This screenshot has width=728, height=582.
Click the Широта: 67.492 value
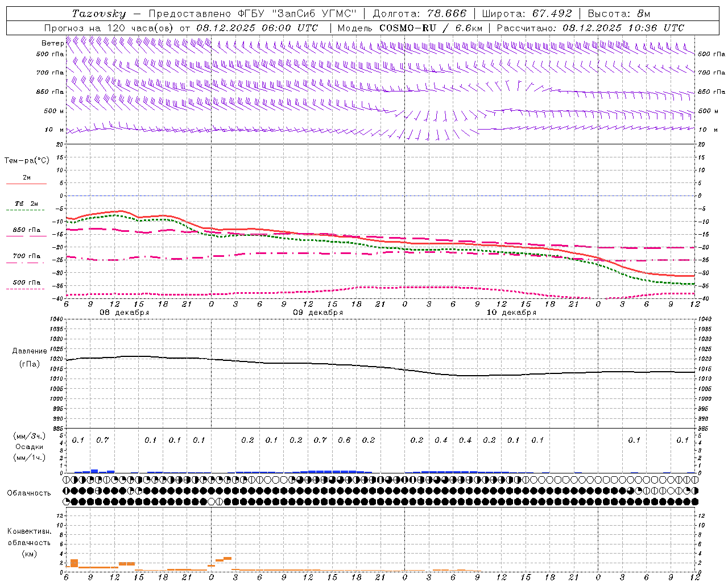click(x=527, y=14)
